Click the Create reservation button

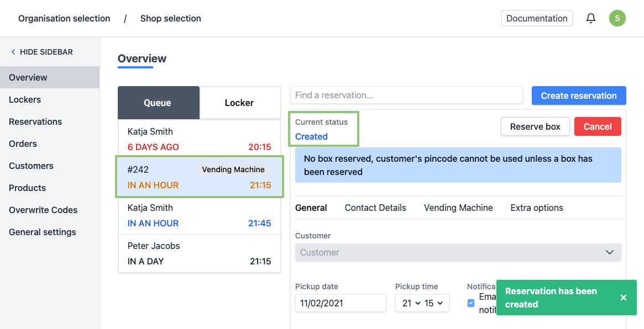point(578,95)
